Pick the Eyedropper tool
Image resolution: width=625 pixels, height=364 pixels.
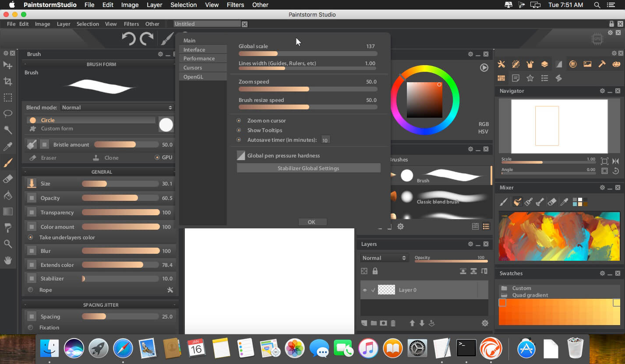click(x=7, y=146)
